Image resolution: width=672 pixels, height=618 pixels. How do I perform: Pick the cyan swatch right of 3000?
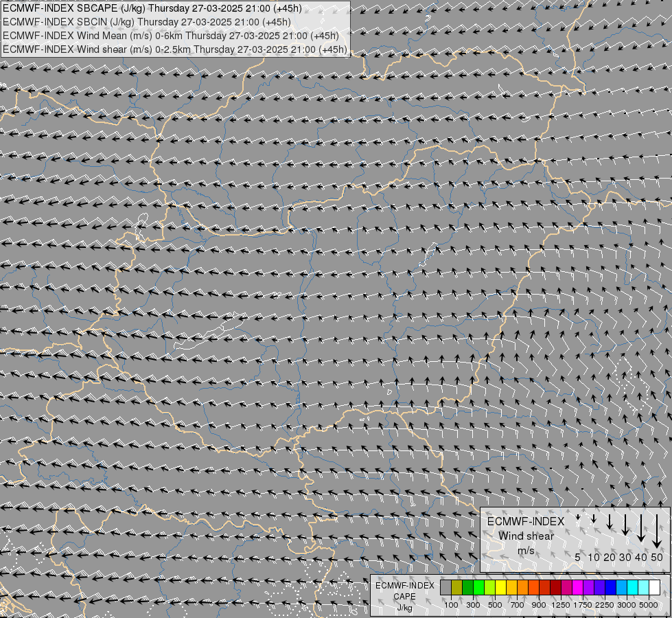point(633,587)
